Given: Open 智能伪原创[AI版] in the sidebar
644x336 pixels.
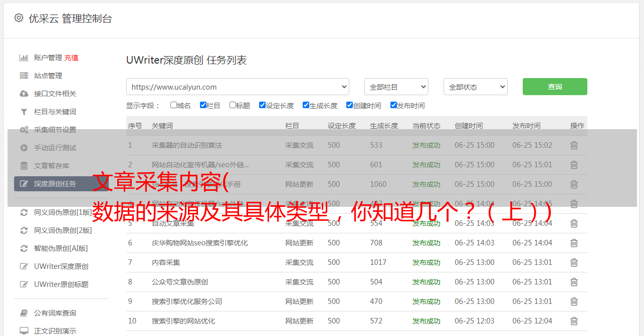Looking at the screenshot, I should 61,248.
